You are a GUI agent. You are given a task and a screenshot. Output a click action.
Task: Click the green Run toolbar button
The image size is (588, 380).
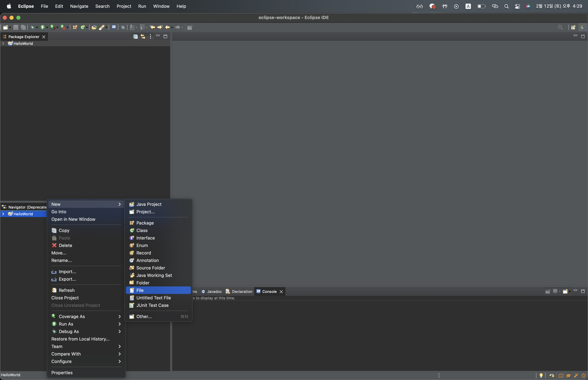[42, 27]
